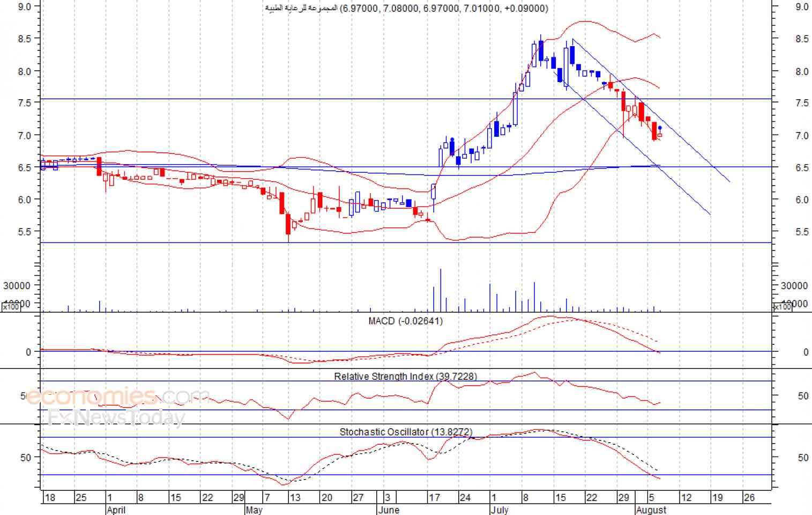
Task: Click the date label 26 in August
Action: point(749,497)
